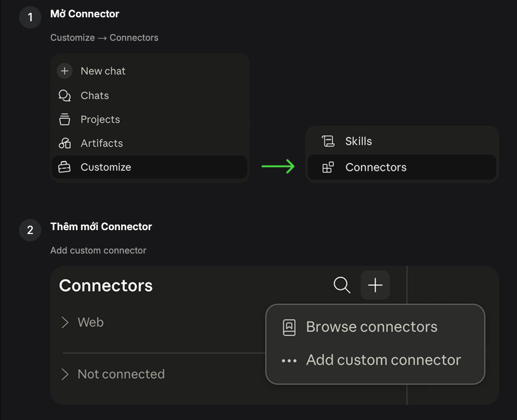Open Projects in the sidebar
This screenshot has height=420, width=517.
tap(150, 120)
